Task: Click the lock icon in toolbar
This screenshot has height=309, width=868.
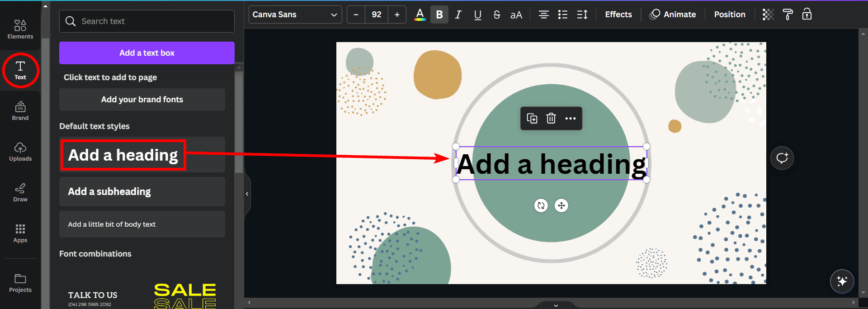Action: [x=807, y=14]
